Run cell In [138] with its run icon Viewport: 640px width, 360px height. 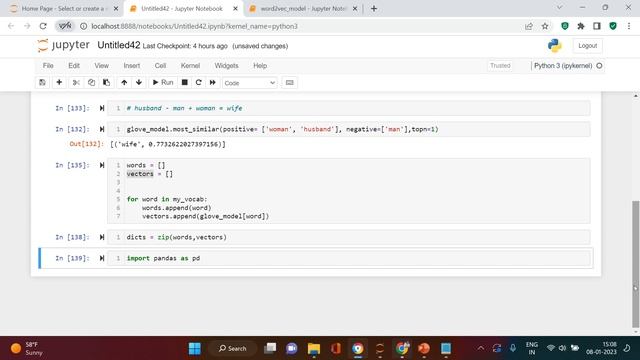point(102,237)
